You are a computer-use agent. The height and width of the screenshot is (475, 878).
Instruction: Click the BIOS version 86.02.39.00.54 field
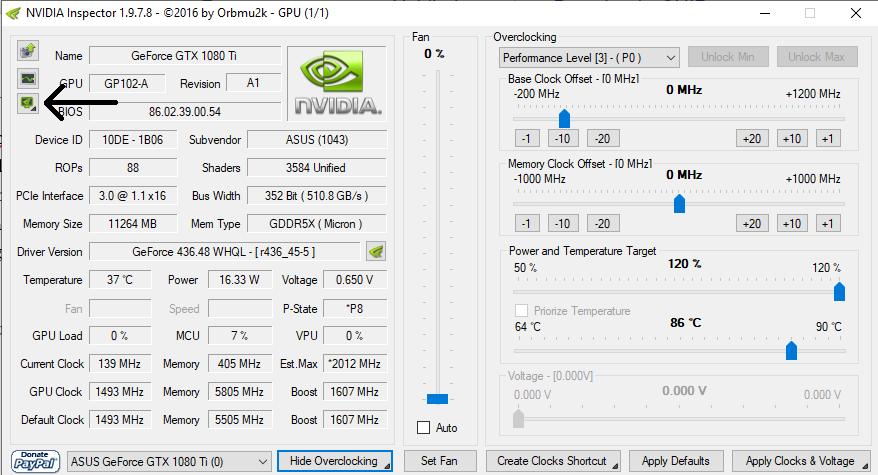coord(185,111)
